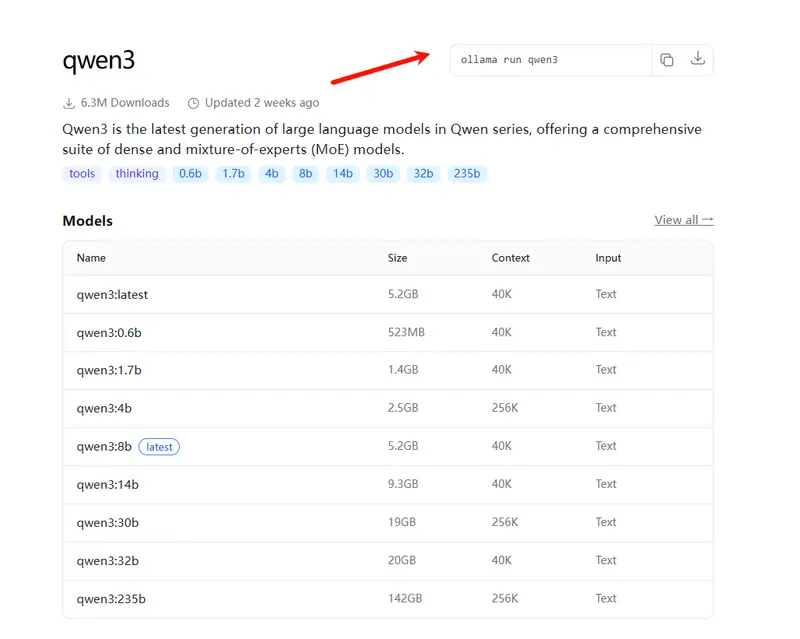Focus the ollama run qwen3 command field
The height and width of the screenshot is (639, 800).
point(551,60)
